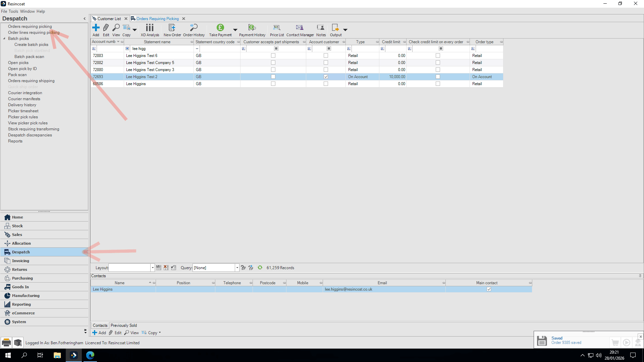Click the Notes toolbar icon
644x362 pixels.
pyautogui.click(x=321, y=28)
